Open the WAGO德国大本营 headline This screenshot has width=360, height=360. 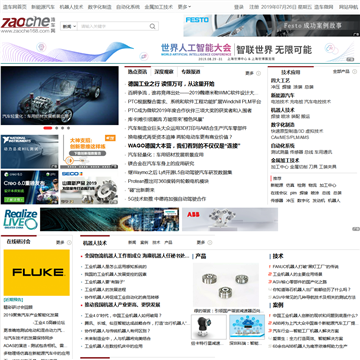[x=184, y=146]
